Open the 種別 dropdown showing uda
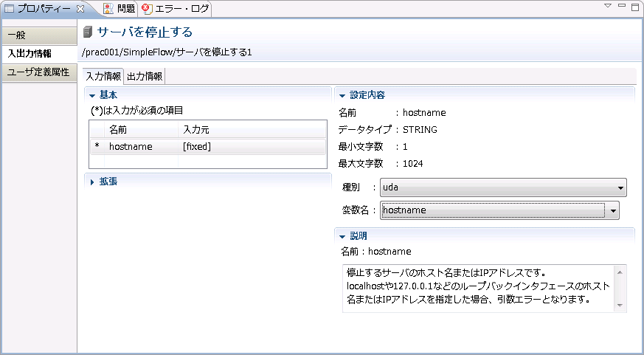This screenshot has width=644, height=355. (x=503, y=187)
